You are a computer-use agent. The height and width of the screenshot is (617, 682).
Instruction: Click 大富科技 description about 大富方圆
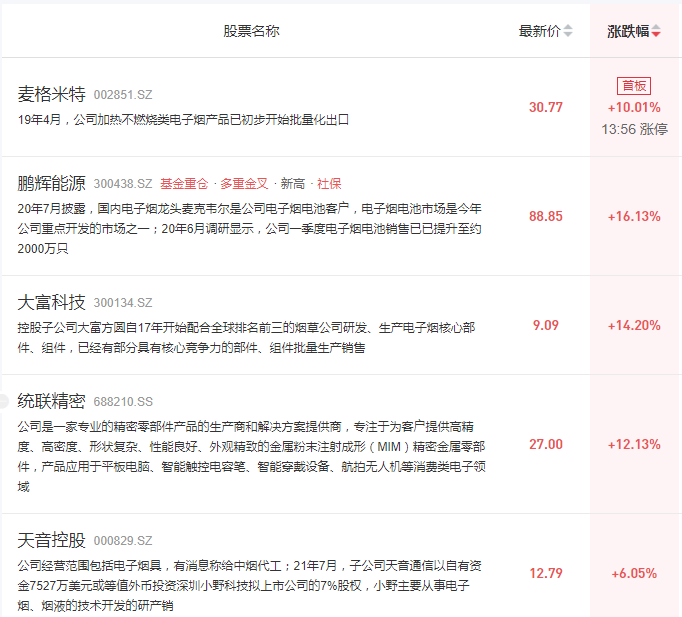(x=246, y=337)
